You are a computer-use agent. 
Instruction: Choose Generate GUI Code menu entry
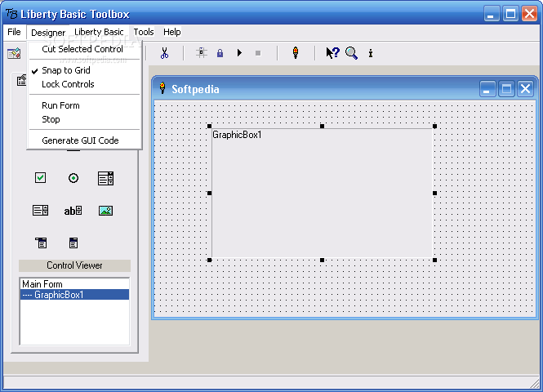80,140
